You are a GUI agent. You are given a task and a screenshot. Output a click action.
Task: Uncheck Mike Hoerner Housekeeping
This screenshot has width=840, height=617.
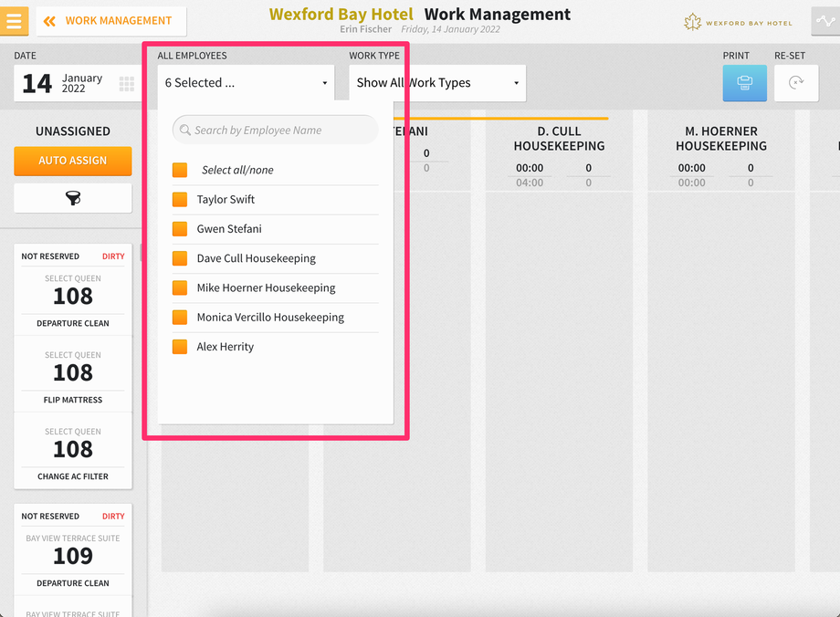tap(180, 288)
